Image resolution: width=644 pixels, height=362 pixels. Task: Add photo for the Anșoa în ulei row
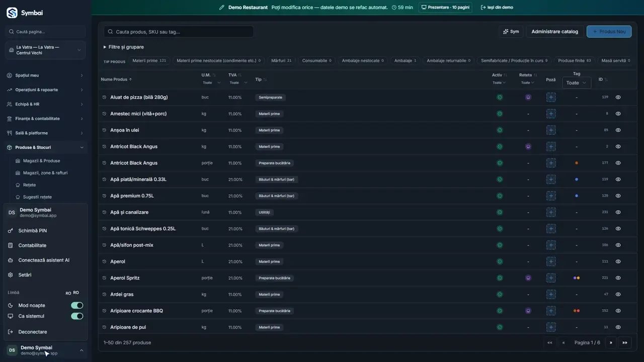coord(551,130)
